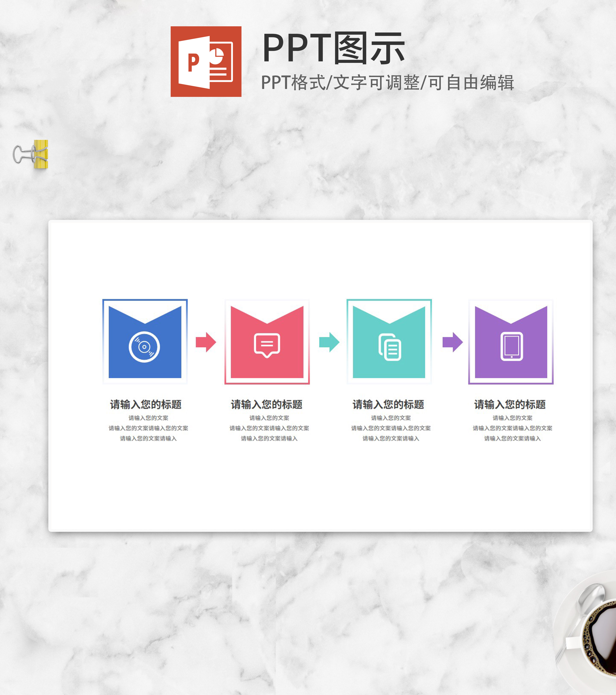
Task: Click the body text under purple box
Action: click(512, 428)
